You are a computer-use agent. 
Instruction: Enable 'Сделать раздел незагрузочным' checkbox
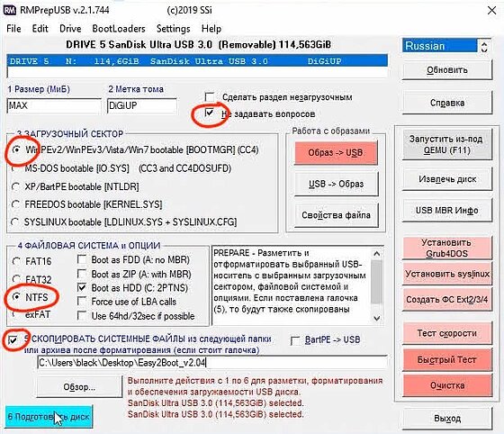pos(210,96)
